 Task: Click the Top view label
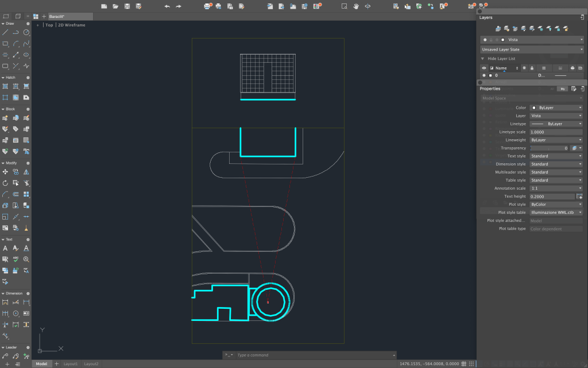[x=49, y=25]
